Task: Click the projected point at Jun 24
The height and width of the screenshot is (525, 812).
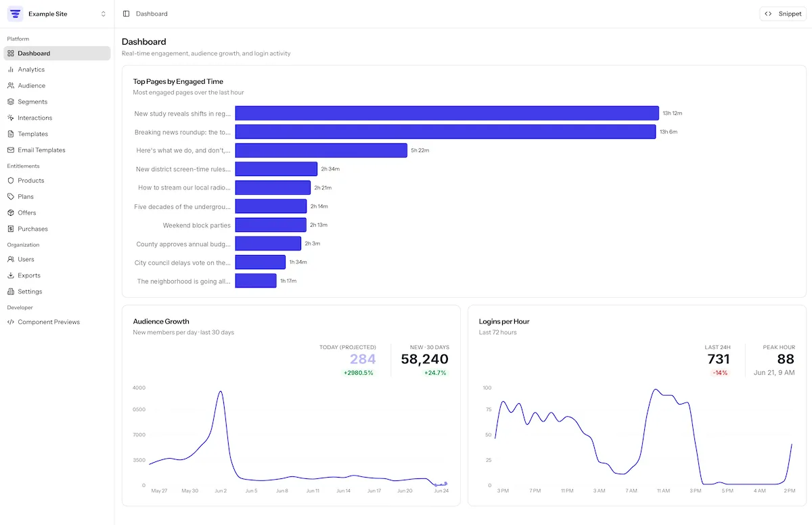Action: (x=445, y=483)
